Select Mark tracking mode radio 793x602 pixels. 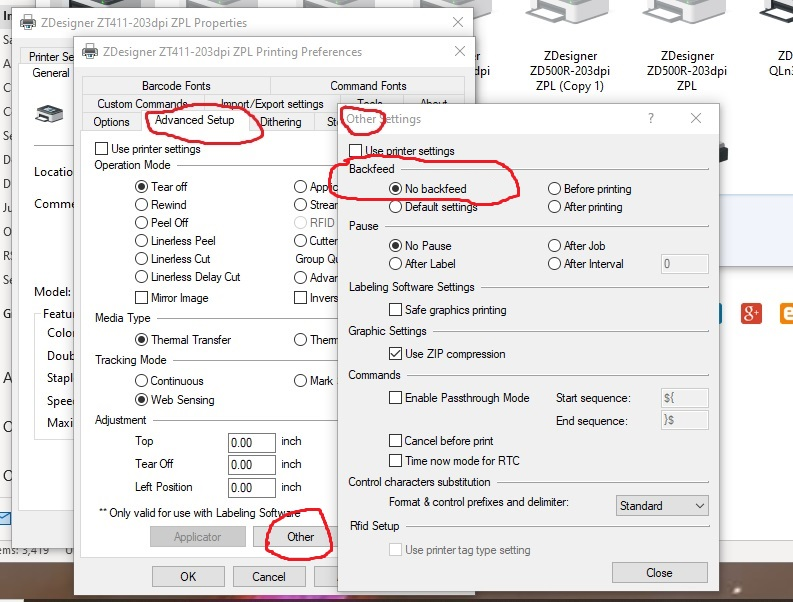click(x=300, y=380)
